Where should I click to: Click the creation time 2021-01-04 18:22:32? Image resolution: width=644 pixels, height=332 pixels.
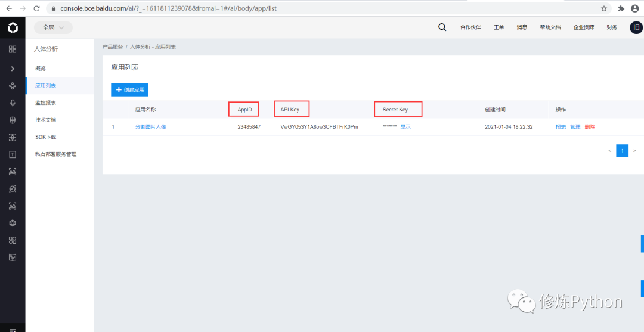[x=509, y=127]
